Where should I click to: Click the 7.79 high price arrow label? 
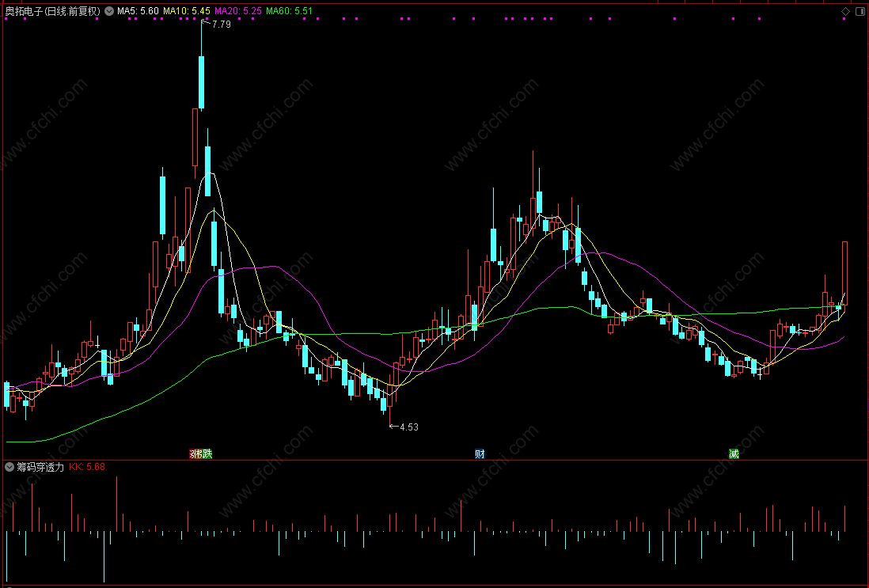(216, 24)
